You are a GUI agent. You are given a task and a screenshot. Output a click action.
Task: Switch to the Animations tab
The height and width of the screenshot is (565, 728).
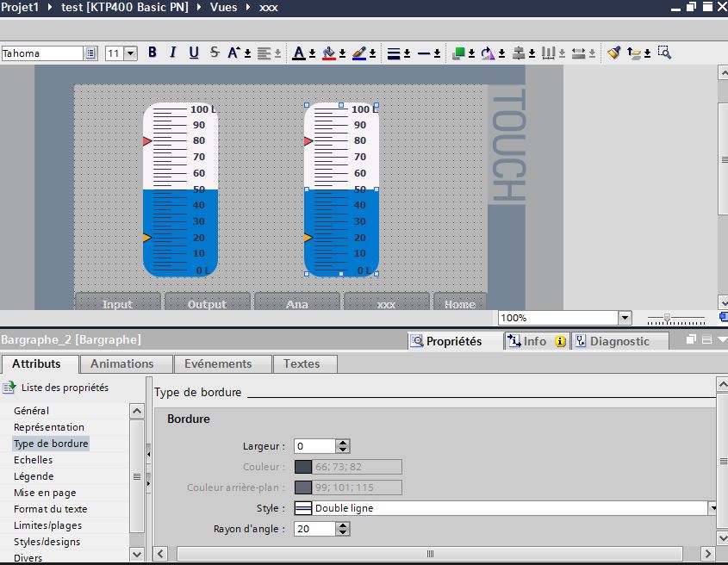coord(122,364)
